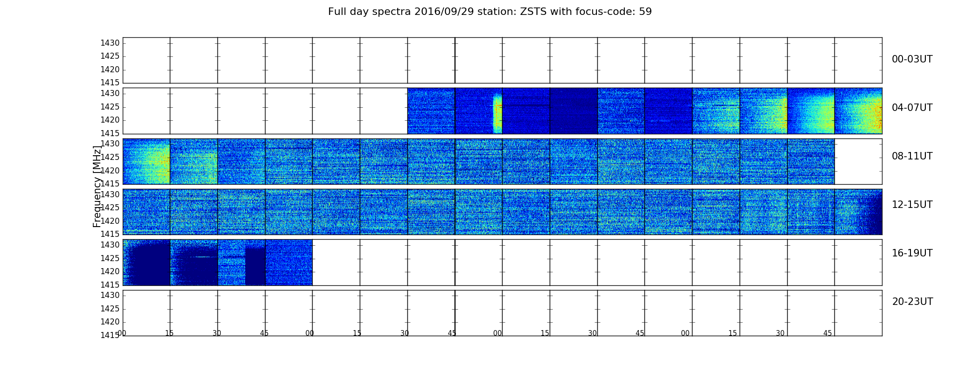Select the "16-19UT" row label

pyautogui.click(x=912, y=253)
